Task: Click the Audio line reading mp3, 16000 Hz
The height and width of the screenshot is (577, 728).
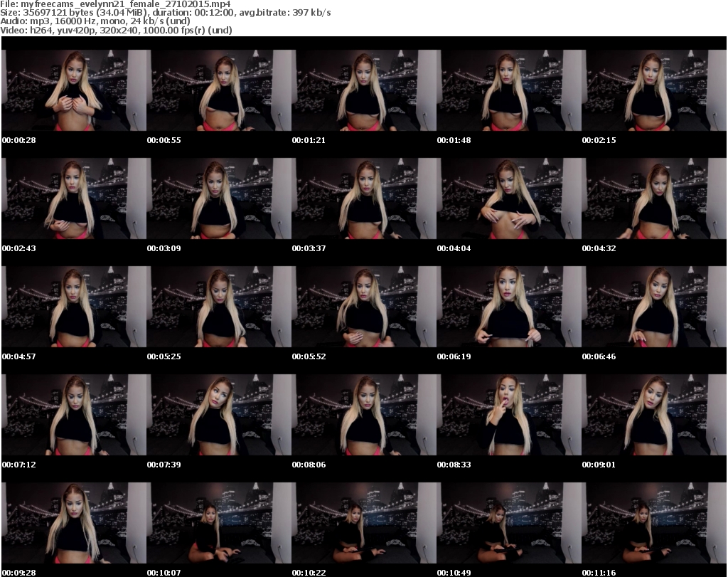Action: click(x=95, y=21)
